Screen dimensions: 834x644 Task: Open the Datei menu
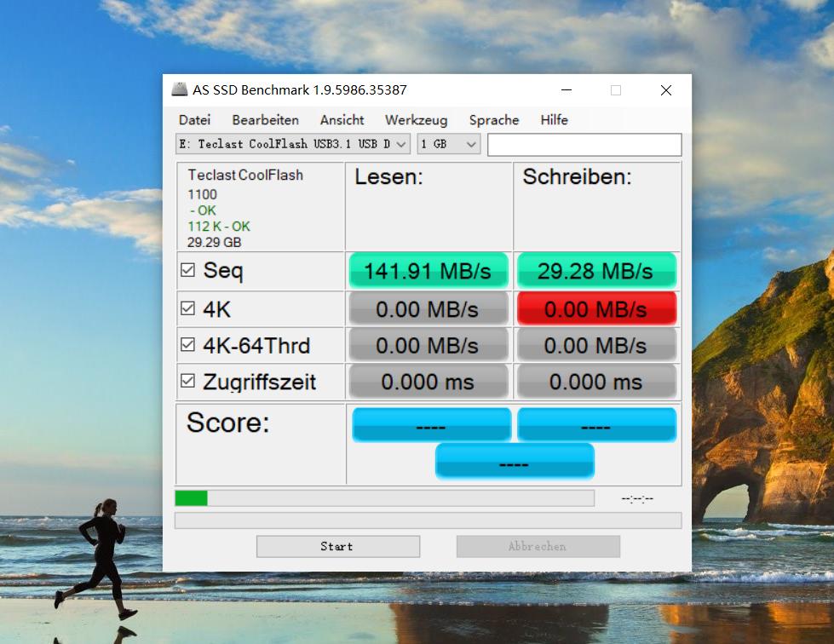click(x=194, y=120)
